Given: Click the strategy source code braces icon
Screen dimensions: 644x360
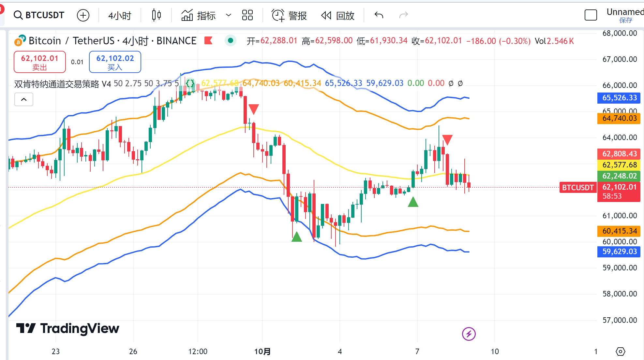Looking at the screenshot, I should click(190, 83).
